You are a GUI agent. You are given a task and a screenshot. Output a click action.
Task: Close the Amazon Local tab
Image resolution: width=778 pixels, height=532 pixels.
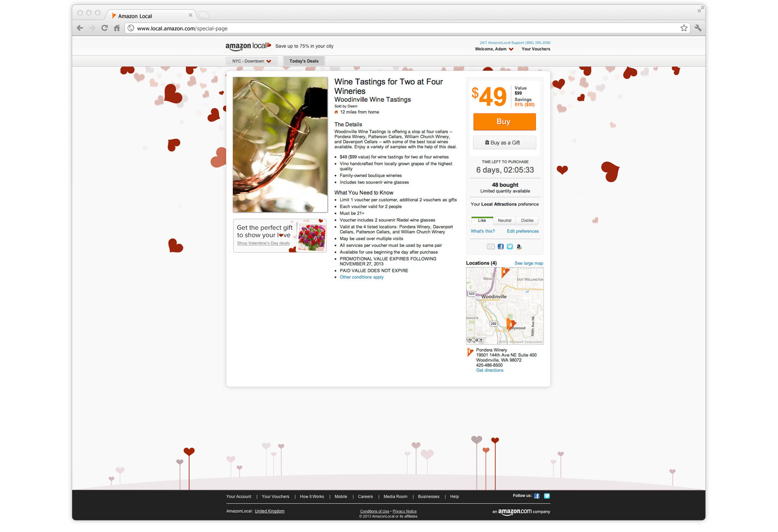pyautogui.click(x=191, y=15)
